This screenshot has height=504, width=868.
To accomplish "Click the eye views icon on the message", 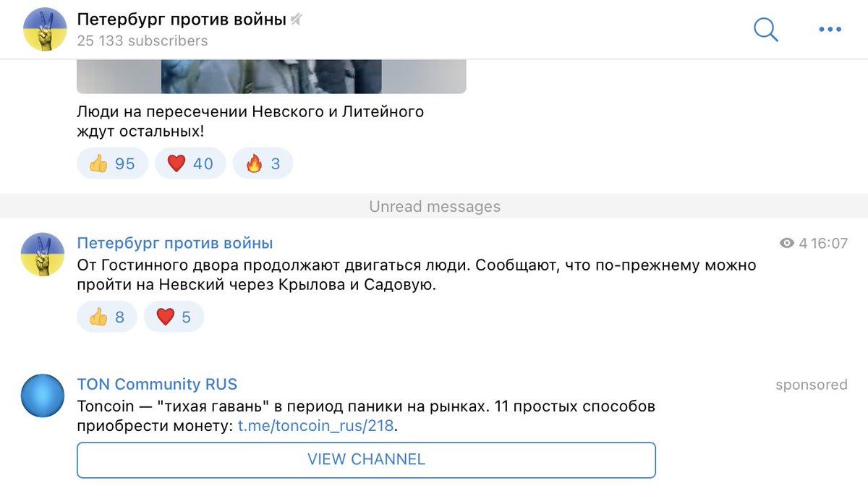I will (x=786, y=244).
